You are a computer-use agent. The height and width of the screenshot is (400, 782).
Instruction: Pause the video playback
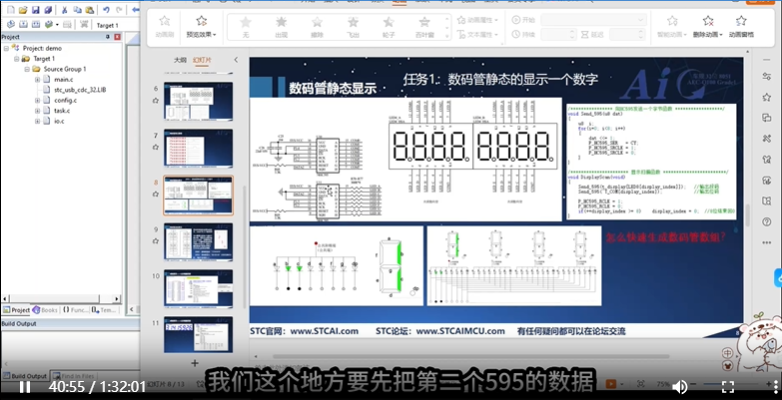click(x=24, y=387)
